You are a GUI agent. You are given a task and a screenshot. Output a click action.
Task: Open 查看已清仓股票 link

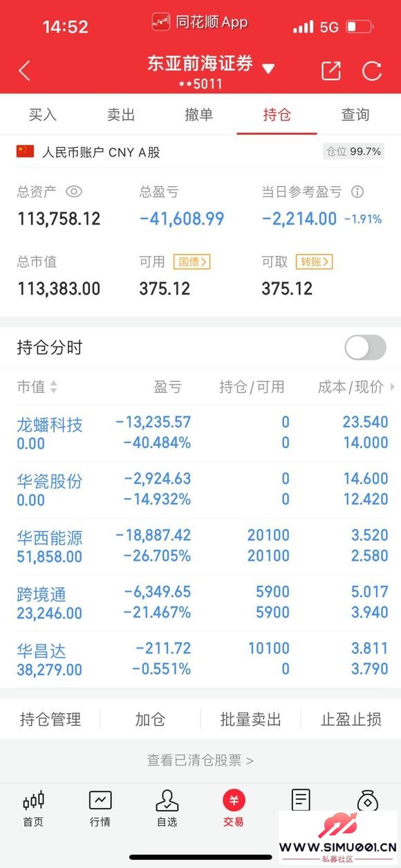pyautogui.click(x=200, y=760)
